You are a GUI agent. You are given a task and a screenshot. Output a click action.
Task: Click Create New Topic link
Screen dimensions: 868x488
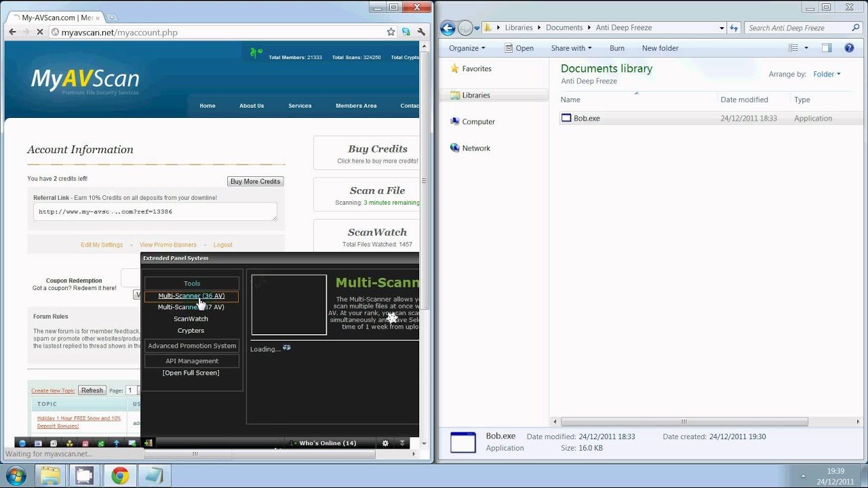click(x=53, y=391)
